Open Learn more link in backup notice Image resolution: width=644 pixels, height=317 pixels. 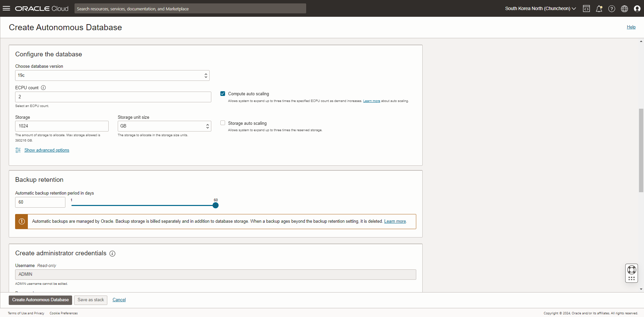395,221
